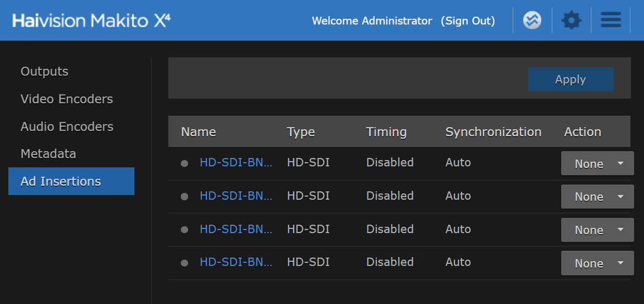
Task: Select Video Encoders in the sidebar
Action: (67, 99)
